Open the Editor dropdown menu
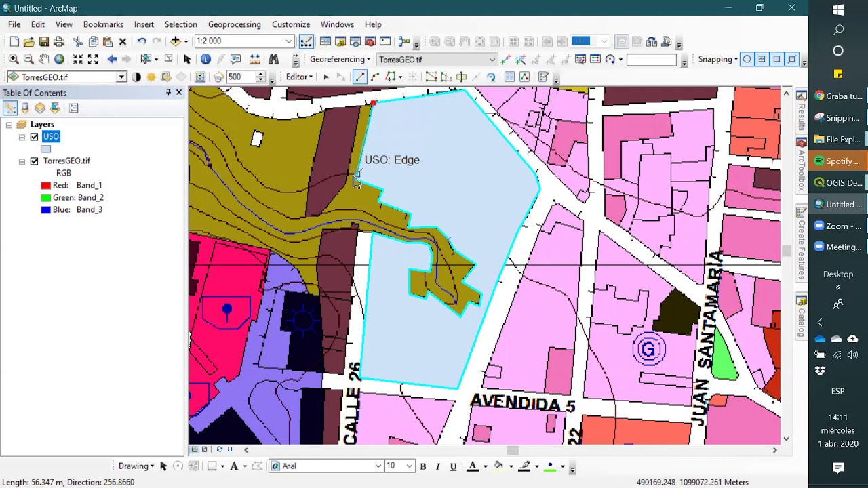 click(x=299, y=77)
